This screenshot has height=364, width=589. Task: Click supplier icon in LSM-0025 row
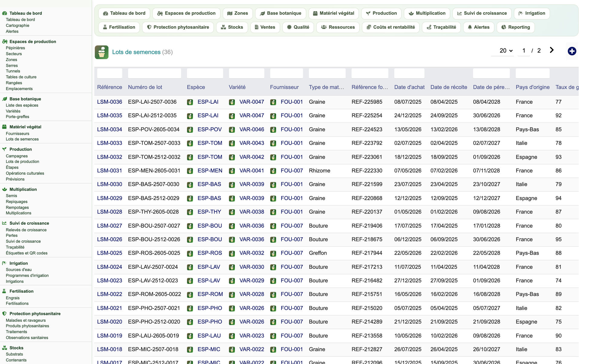click(273, 253)
